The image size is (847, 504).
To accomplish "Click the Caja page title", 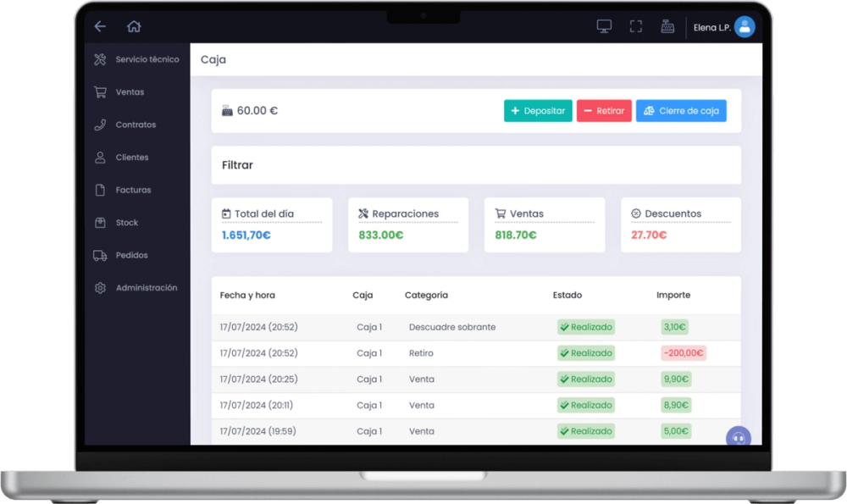I will tap(213, 60).
